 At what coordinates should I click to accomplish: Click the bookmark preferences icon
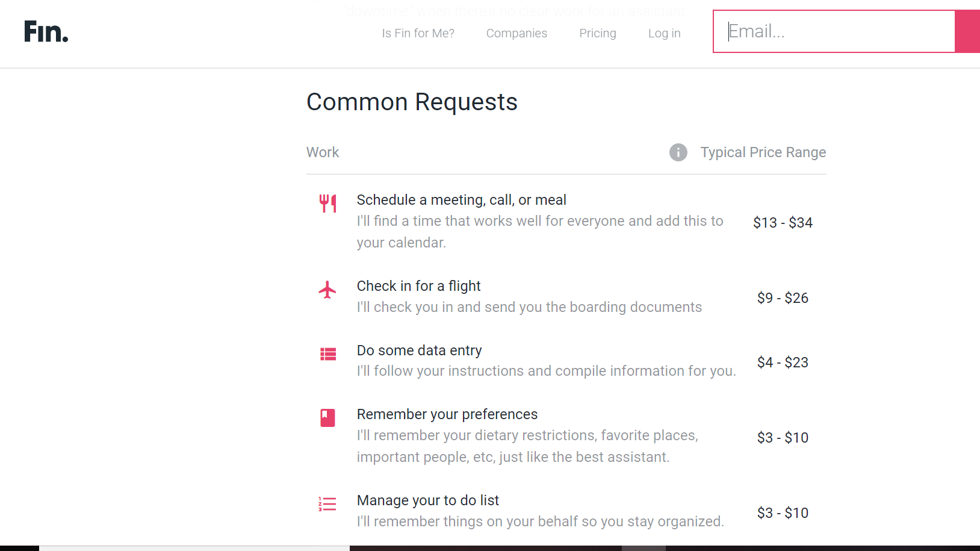pyautogui.click(x=327, y=418)
